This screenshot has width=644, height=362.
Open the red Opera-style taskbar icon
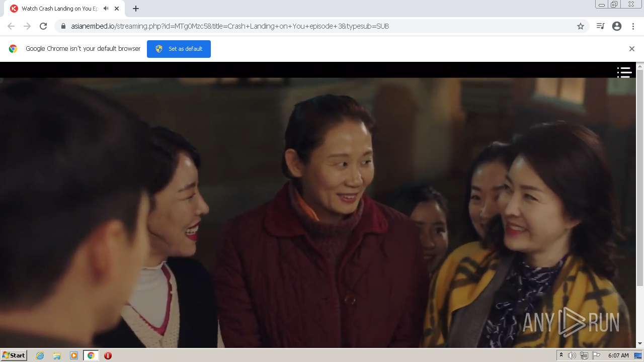[108, 355]
